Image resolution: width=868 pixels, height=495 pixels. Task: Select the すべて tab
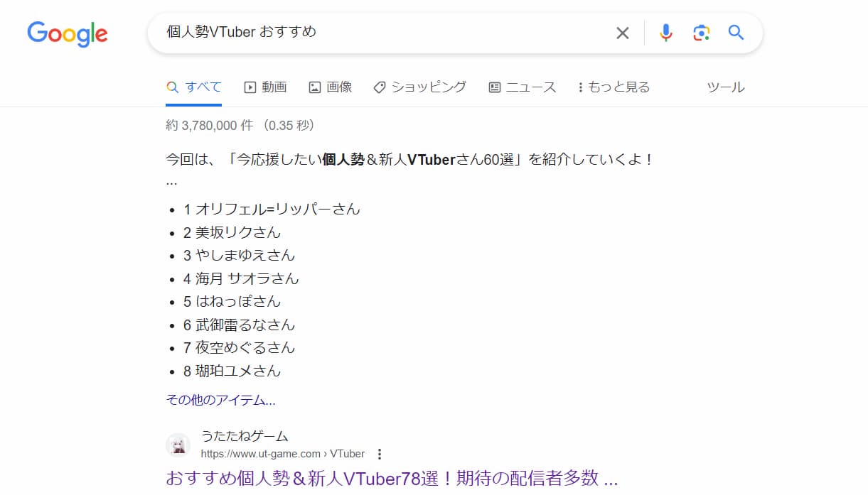tap(194, 87)
